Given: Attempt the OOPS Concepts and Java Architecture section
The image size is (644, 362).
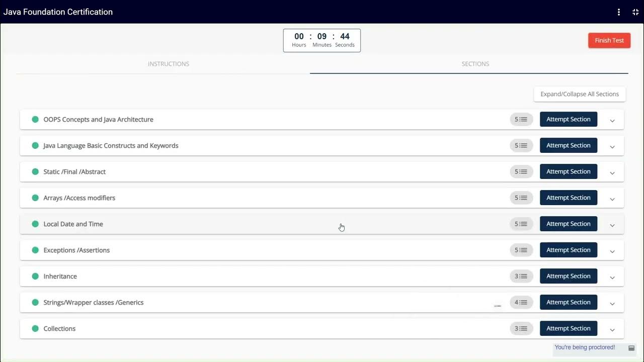Looking at the screenshot, I should pyautogui.click(x=569, y=119).
